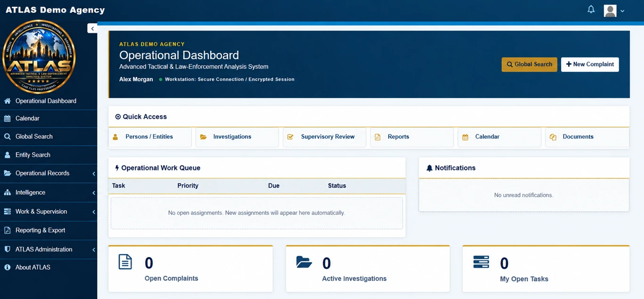Click the ATLAS logo emblem
The image size is (644, 299).
click(39, 57)
